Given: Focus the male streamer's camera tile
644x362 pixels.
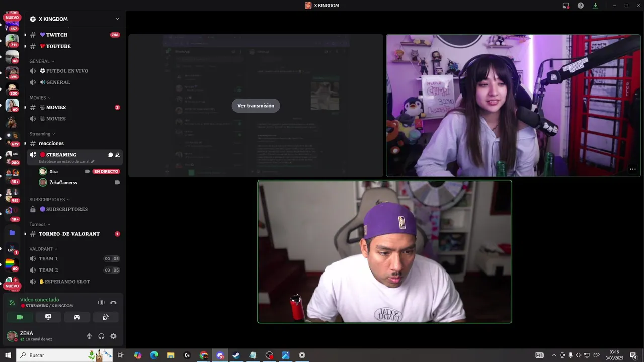Looking at the screenshot, I should 385,252.
